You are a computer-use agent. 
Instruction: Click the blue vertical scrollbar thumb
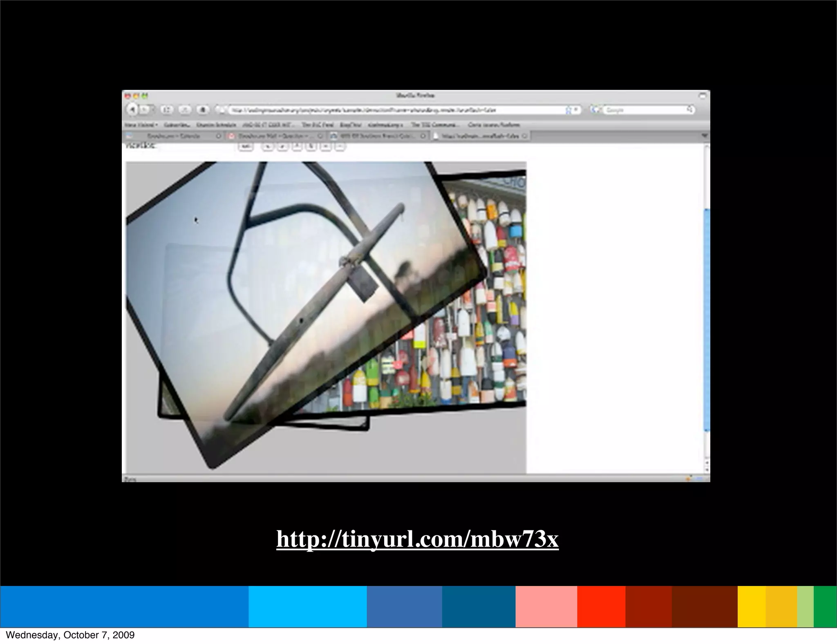(707, 319)
